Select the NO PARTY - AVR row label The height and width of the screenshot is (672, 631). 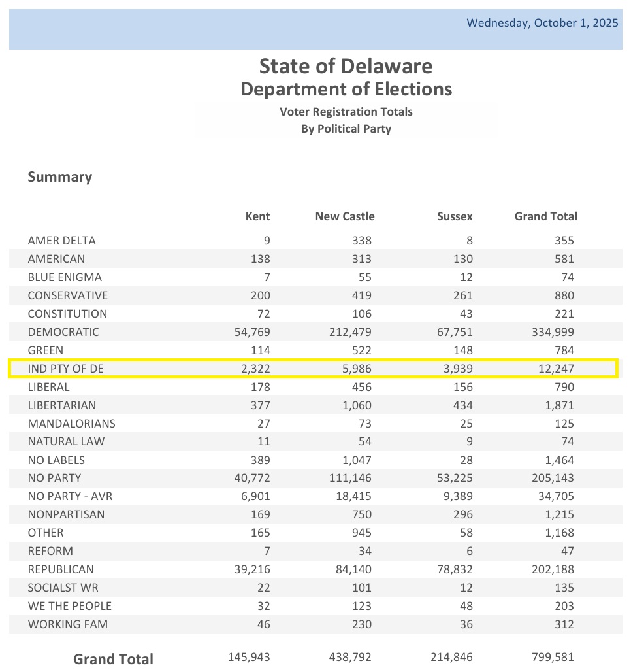point(70,496)
